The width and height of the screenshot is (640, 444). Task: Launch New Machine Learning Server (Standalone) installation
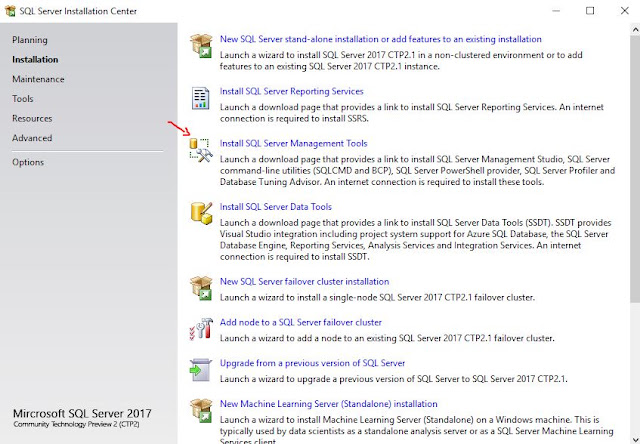coord(329,404)
